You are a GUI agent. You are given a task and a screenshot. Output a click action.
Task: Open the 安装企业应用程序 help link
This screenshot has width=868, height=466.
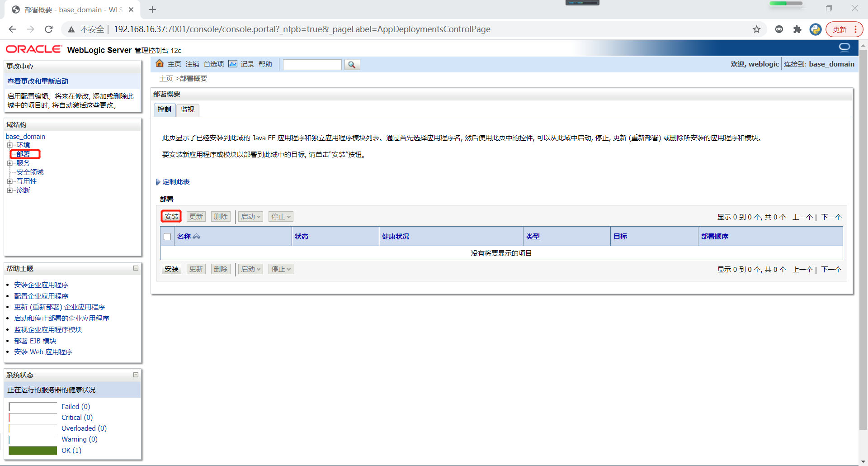coord(41,285)
